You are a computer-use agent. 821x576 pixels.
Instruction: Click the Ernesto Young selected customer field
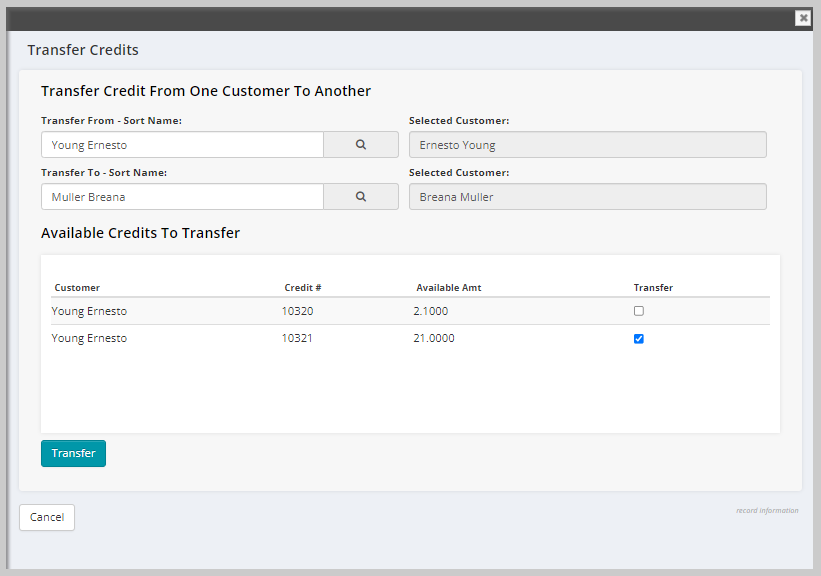click(x=587, y=145)
